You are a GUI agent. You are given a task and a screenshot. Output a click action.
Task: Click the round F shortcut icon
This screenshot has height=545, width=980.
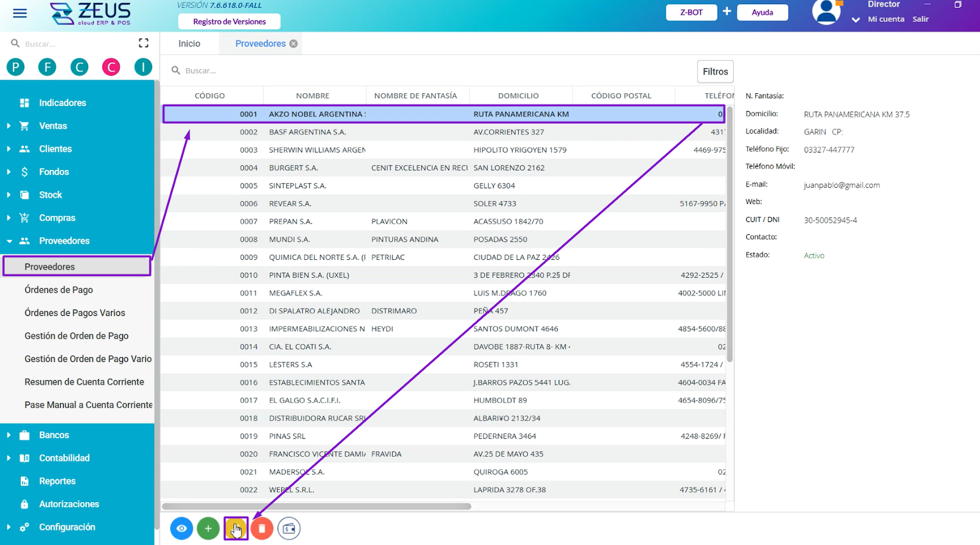pos(47,67)
